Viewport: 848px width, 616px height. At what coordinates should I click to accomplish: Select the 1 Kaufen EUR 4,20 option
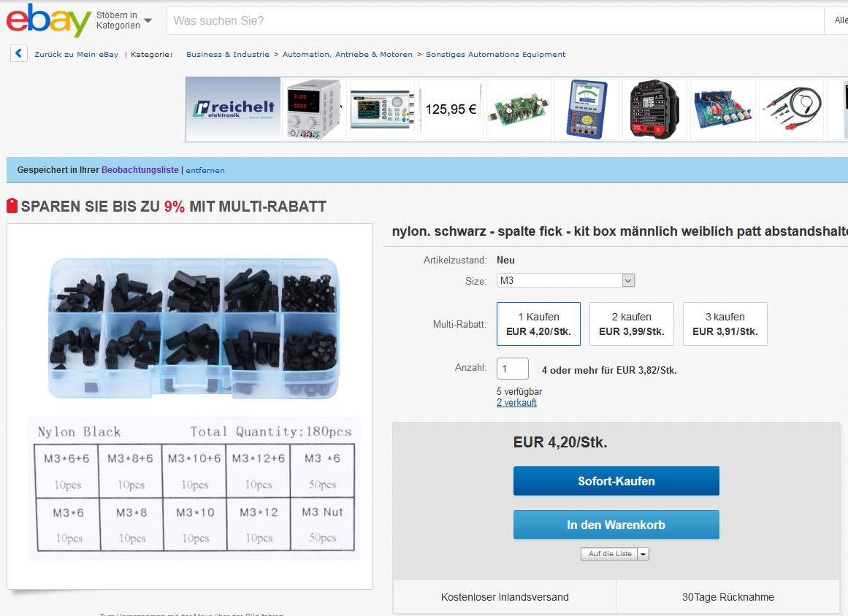538,324
